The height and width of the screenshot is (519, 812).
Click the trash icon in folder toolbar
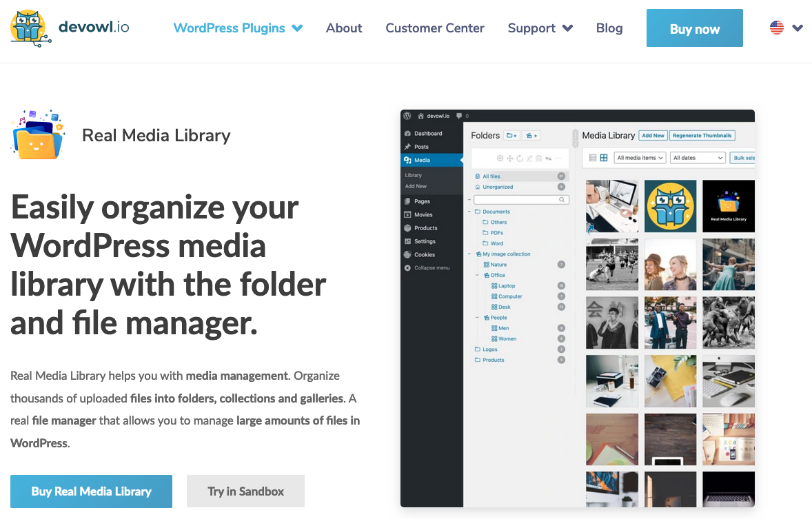click(538, 159)
